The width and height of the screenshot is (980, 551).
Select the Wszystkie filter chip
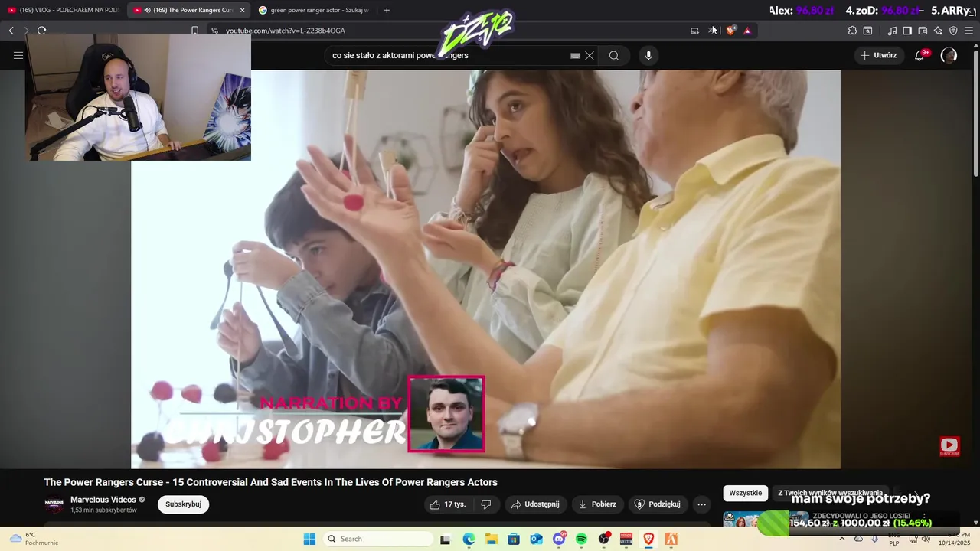point(746,493)
